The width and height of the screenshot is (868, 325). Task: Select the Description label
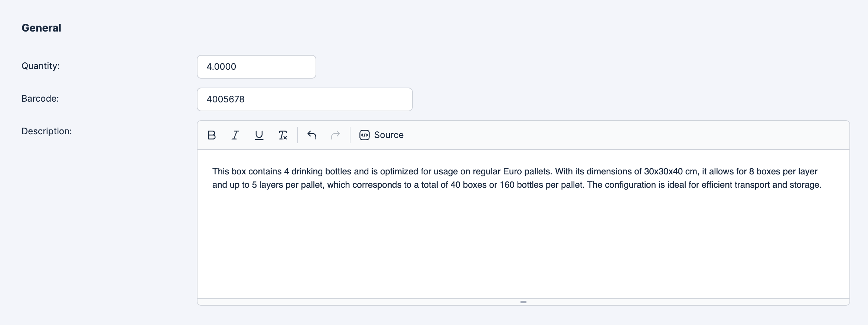pyautogui.click(x=47, y=131)
